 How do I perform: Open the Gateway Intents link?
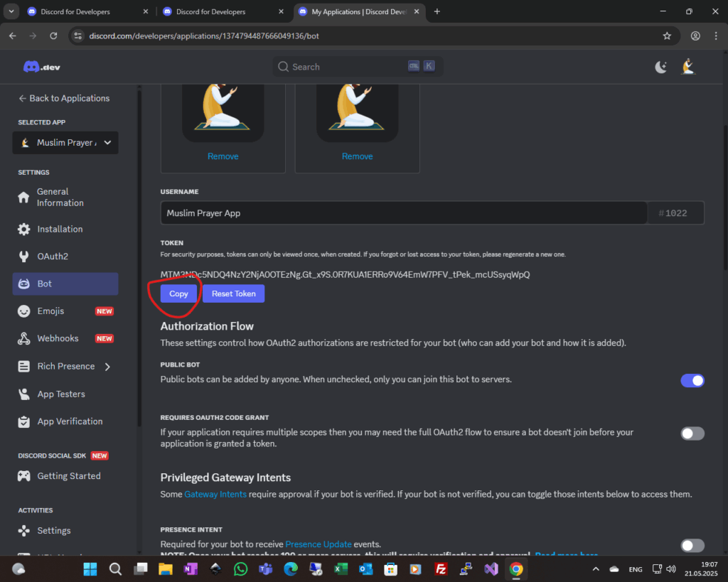215,495
